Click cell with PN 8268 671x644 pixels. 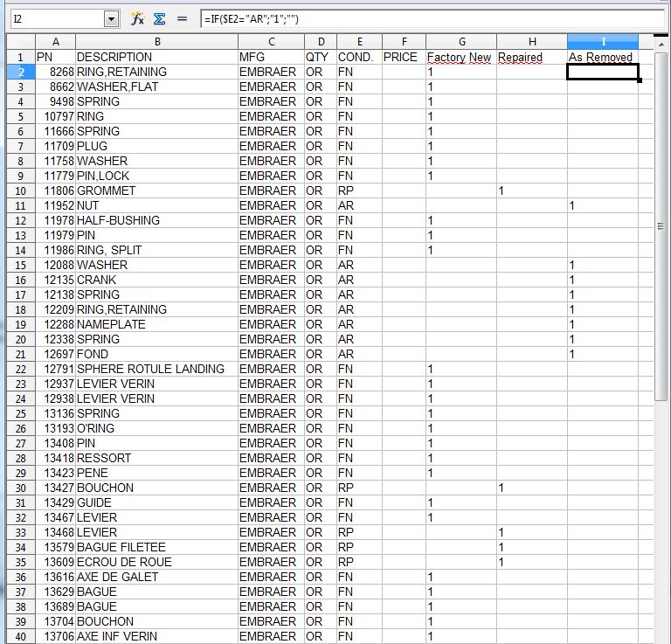(55, 72)
